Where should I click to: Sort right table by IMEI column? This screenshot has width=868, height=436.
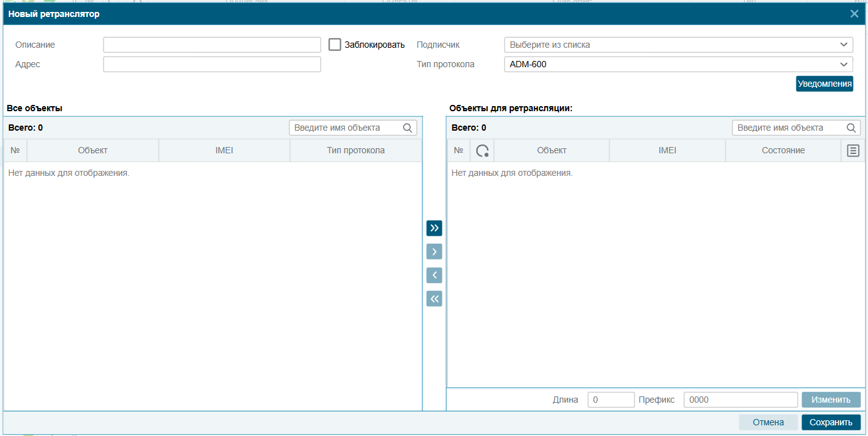667,150
